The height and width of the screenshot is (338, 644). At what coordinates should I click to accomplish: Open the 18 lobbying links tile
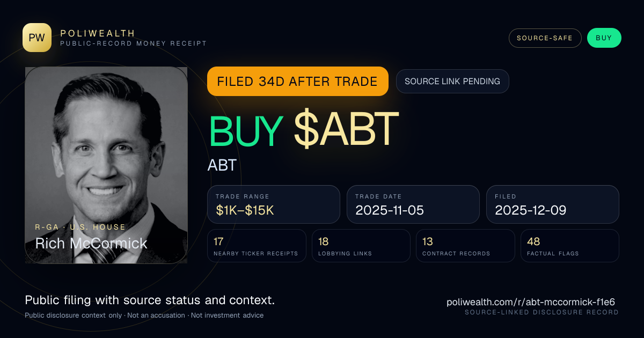tap(361, 246)
